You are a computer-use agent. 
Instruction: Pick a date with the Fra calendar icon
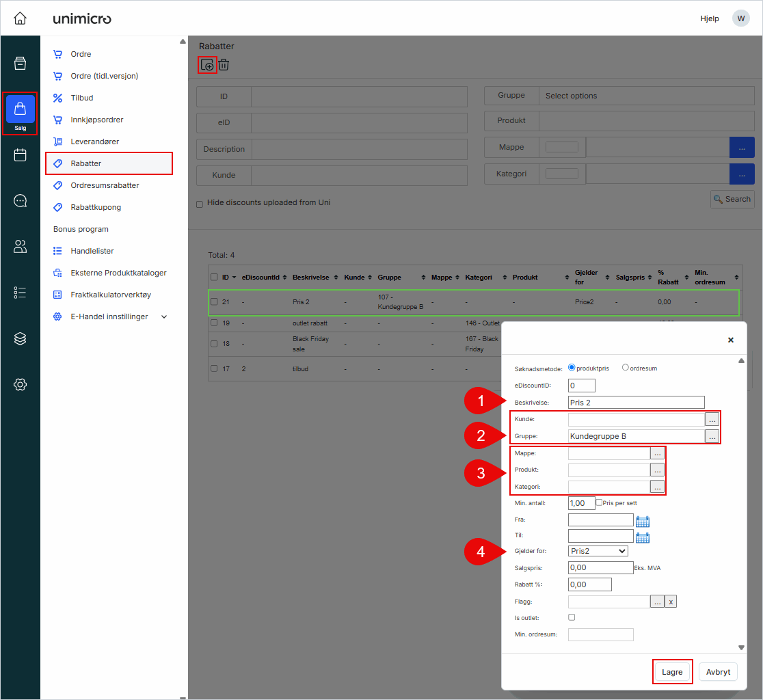(x=642, y=521)
